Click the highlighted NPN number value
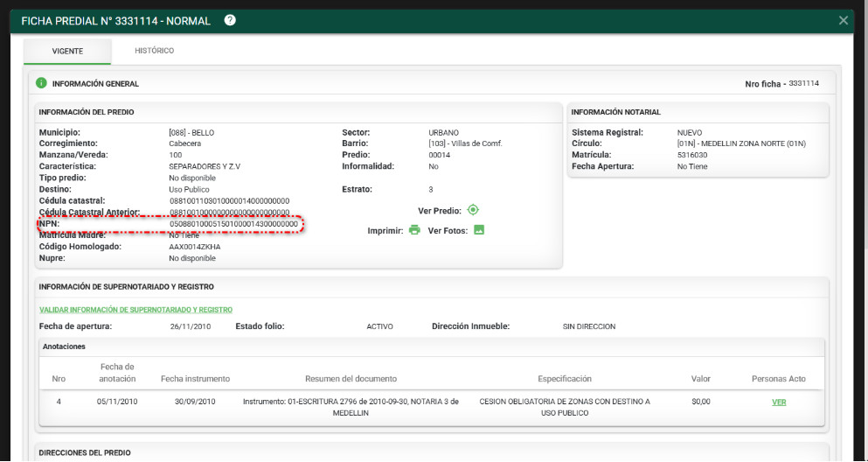868x462 pixels. [233, 224]
